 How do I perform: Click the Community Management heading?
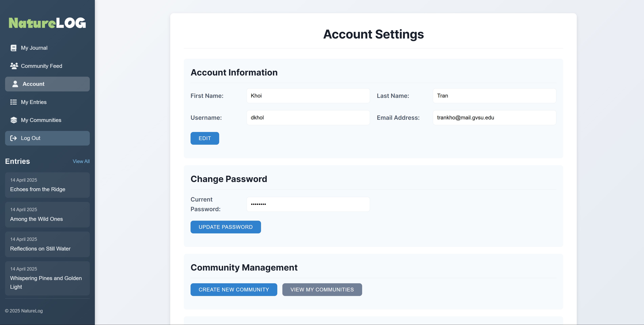pyautogui.click(x=244, y=268)
